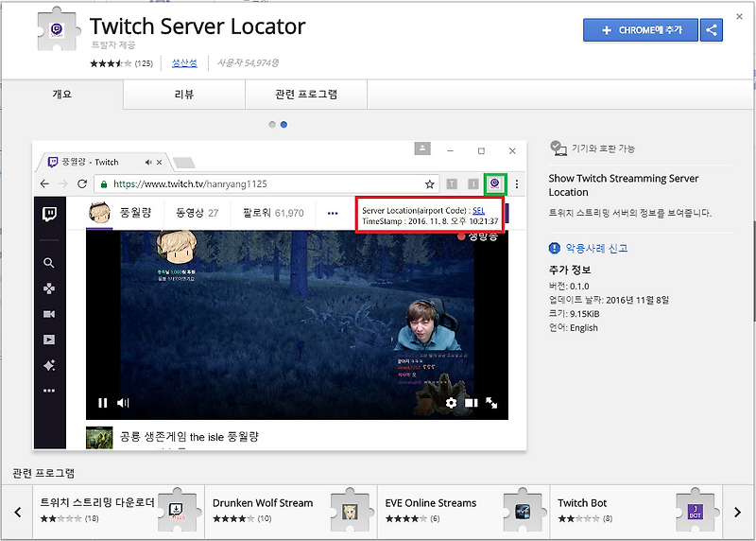Click the the isle game thumbnail
The width and height of the screenshot is (756, 541).
tap(99, 438)
